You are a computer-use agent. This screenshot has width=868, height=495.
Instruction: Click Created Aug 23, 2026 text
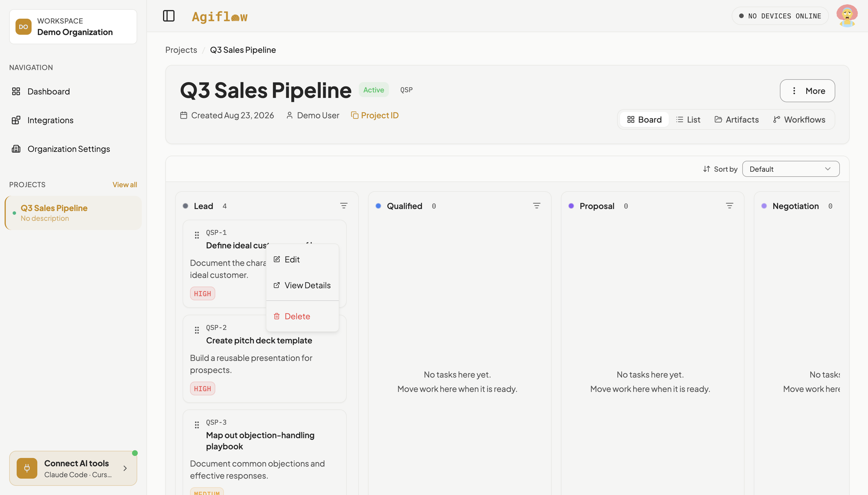coord(232,115)
